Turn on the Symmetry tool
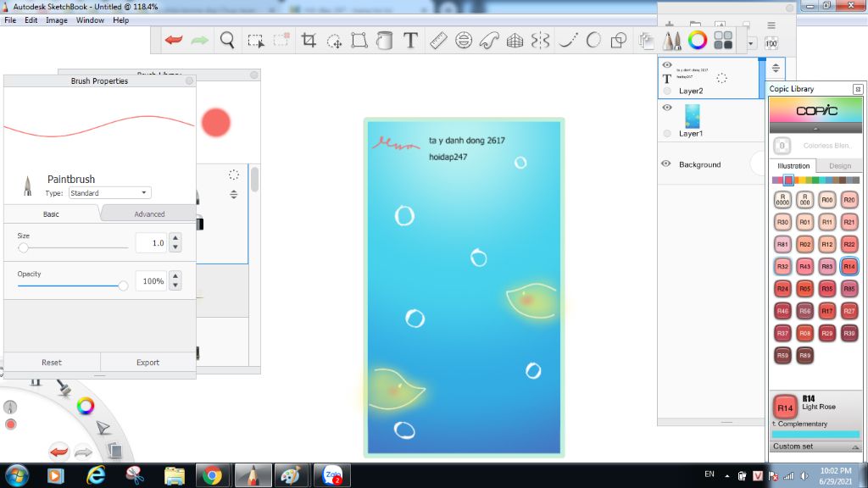Viewport: 868px width, 488px height. point(540,40)
